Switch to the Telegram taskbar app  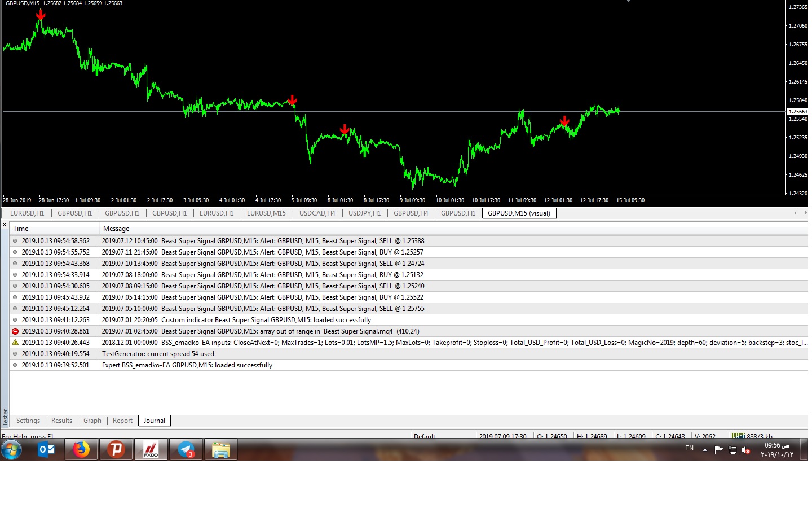pyautogui.click(x=186, y=450)
